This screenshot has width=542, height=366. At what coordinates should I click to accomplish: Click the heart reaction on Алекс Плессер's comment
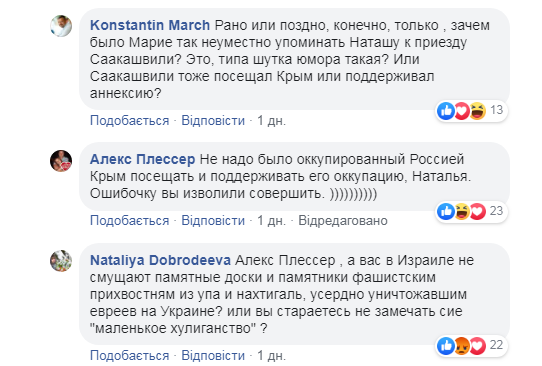(x=478, y=211)
